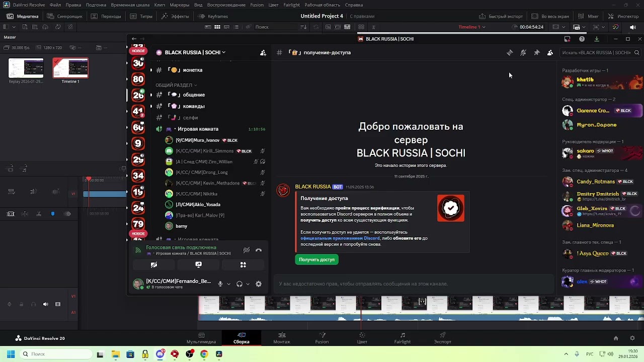The height and width of the screenshot is (362, 644).
Task: Mute the Discord microphone
Action: click(x=220, y=284)
